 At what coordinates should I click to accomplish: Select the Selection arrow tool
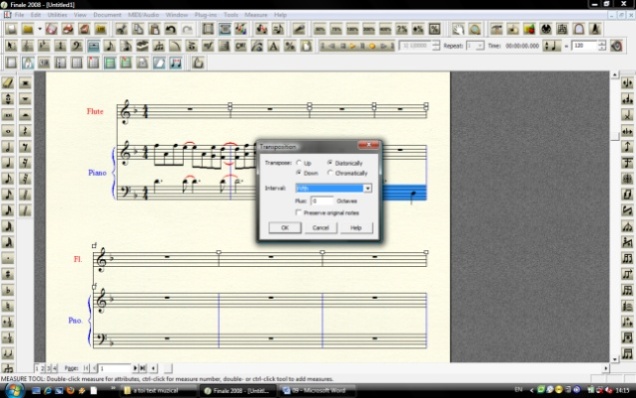coord(11,46)
